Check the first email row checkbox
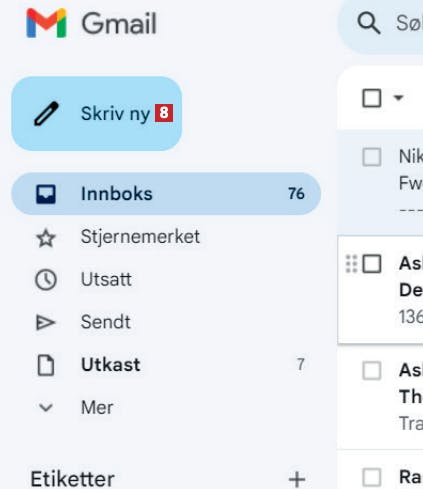 pos(372,157)
